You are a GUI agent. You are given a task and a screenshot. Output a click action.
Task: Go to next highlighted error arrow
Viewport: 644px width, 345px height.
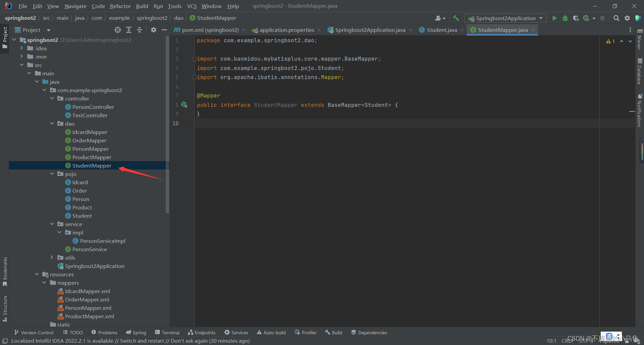click(630, 41)
